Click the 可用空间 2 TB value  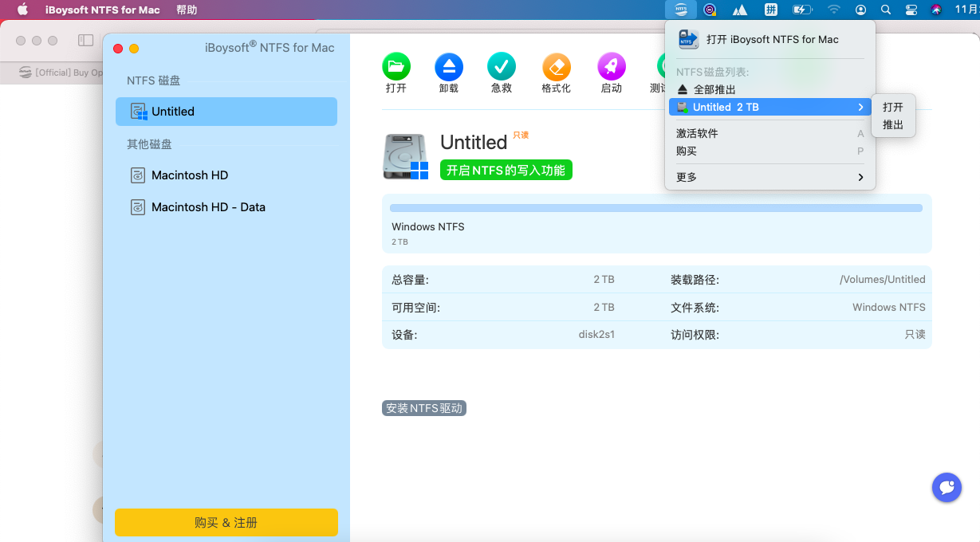coord(604,307)
